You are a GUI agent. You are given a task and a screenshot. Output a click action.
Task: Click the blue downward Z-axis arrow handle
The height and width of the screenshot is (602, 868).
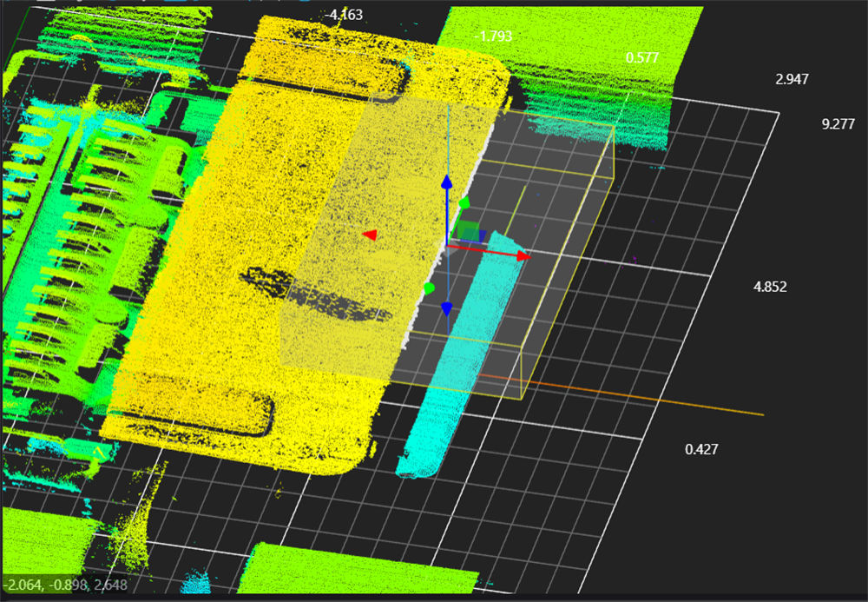click(447, 309)
